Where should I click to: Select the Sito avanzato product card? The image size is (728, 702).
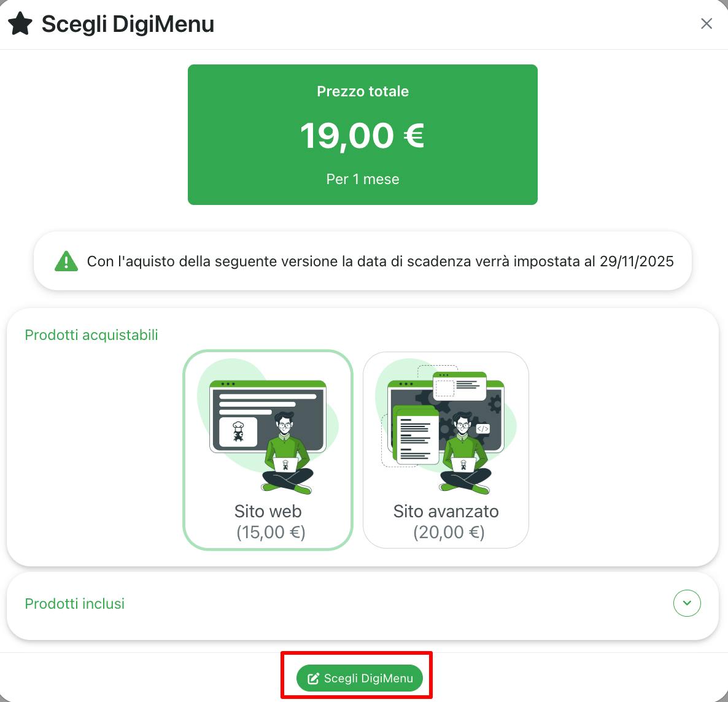(446, 450)
